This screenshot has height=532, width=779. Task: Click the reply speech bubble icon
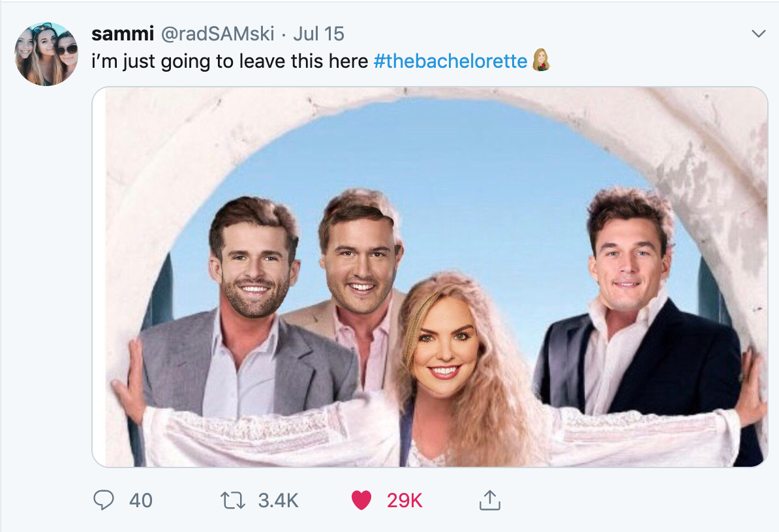point(104,500)
